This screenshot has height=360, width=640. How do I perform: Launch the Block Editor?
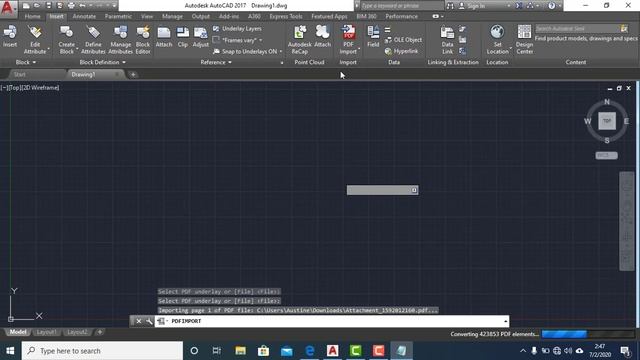[x=143, y=40]
